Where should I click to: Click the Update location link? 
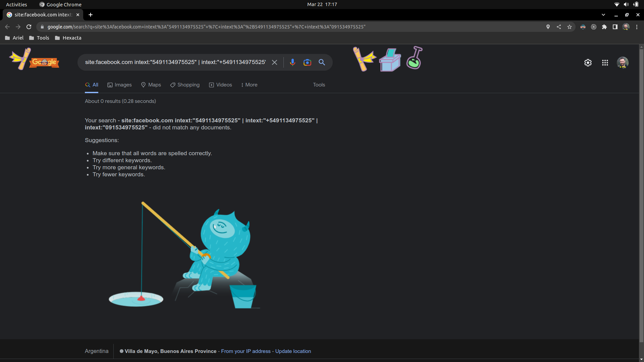293,351
